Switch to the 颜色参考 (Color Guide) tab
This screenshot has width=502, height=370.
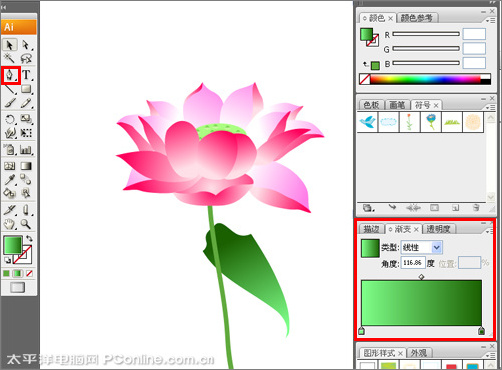(x=416, y=18)
